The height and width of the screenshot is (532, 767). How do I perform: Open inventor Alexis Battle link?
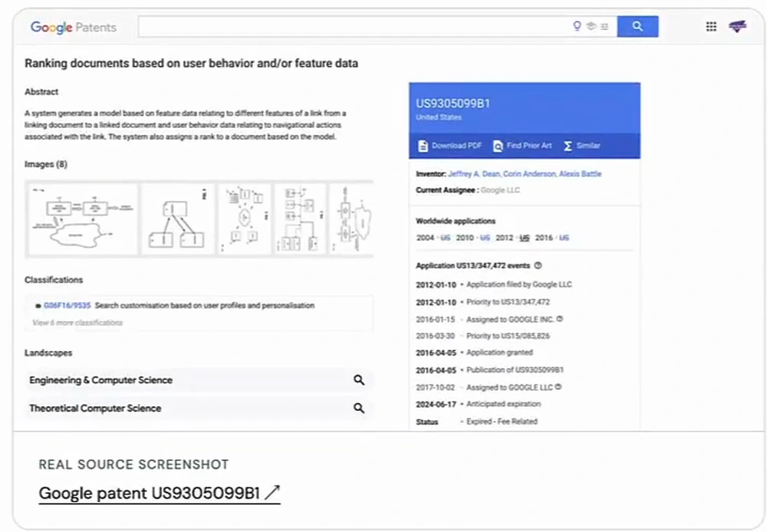pyautogui.click(x=580, y=173)
